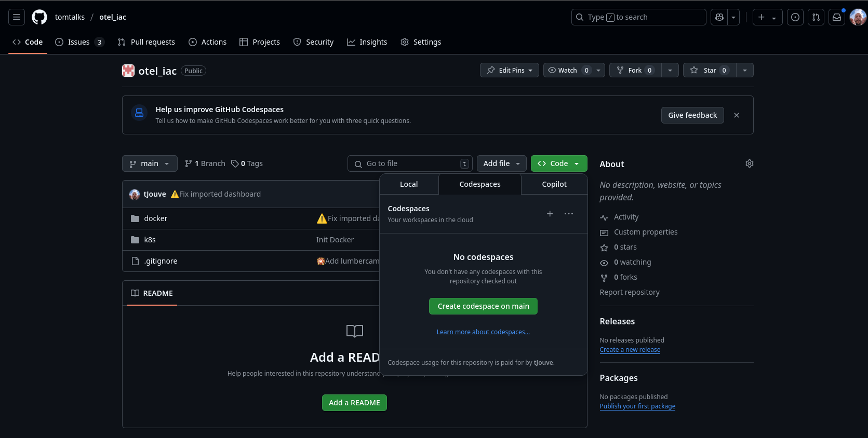Image resolution: width=868 pixels, height=438 pixels.
Task: Open codespaces options ellipsis menu
Action: pyautogui.click(x=569, y=214)
